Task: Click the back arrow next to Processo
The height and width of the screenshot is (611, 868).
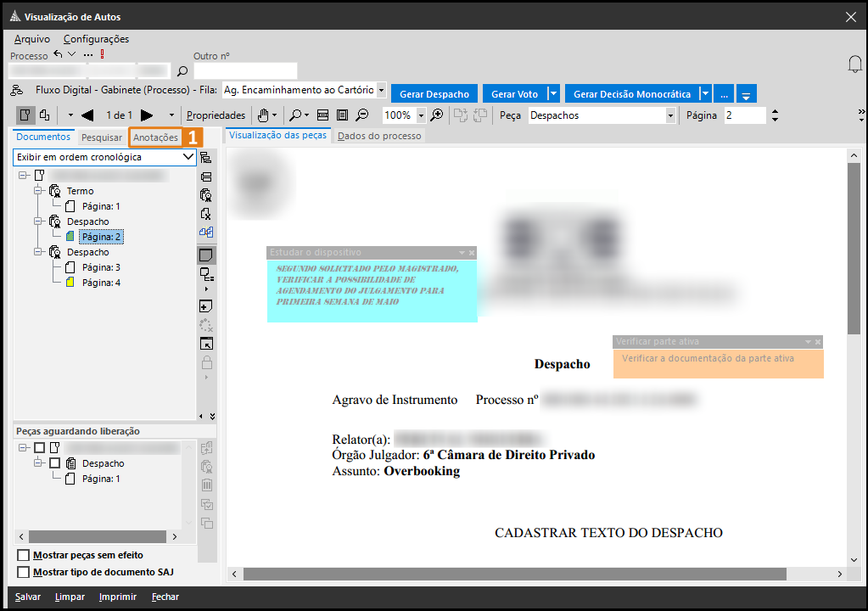Action: pyautogui.click(x=58, y=54)
